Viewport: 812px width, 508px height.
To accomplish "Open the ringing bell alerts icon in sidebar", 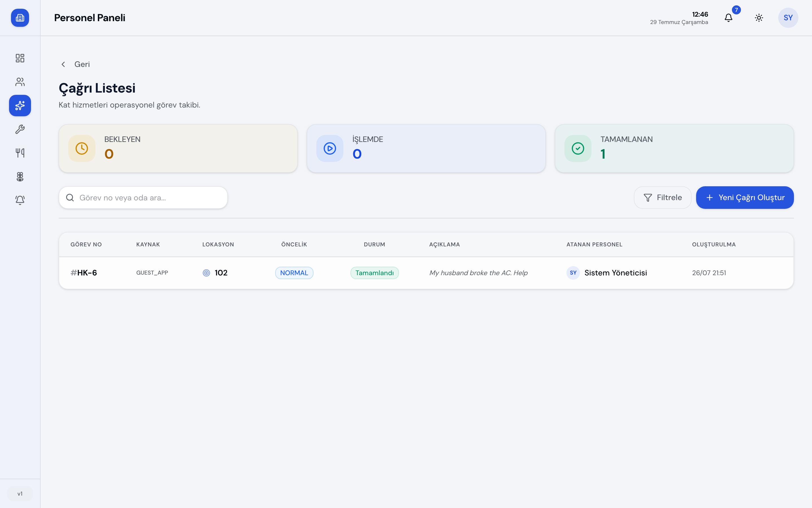I will [20, 200].
